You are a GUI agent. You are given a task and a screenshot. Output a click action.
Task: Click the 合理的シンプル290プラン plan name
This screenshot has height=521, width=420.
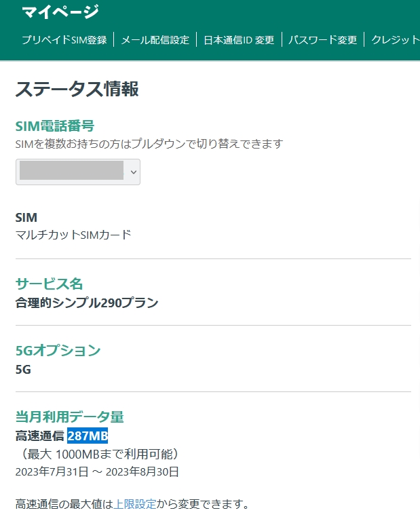pyautogui.click(x=87, y=303)
